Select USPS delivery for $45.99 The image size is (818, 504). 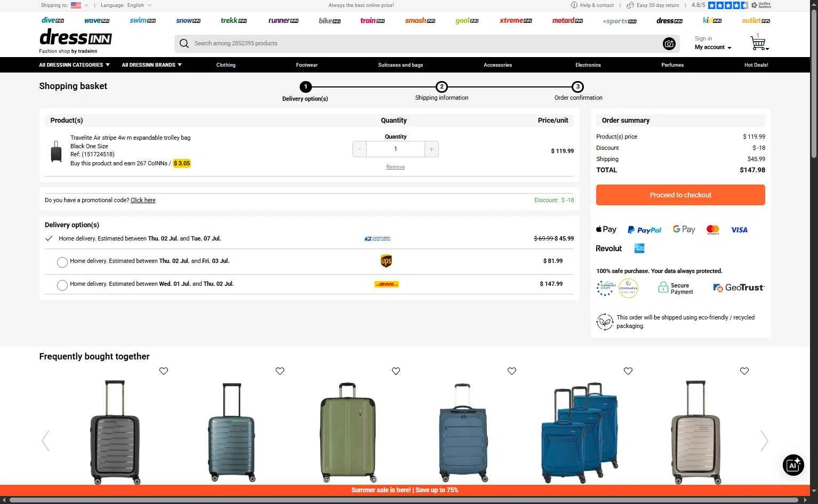pyautogui.click(x=49, y=238)
